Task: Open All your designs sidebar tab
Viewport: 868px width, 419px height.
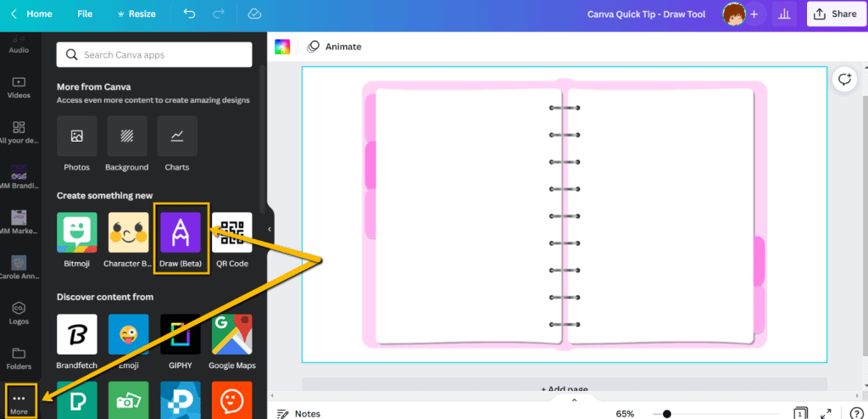Action: (x=19, y=133)
